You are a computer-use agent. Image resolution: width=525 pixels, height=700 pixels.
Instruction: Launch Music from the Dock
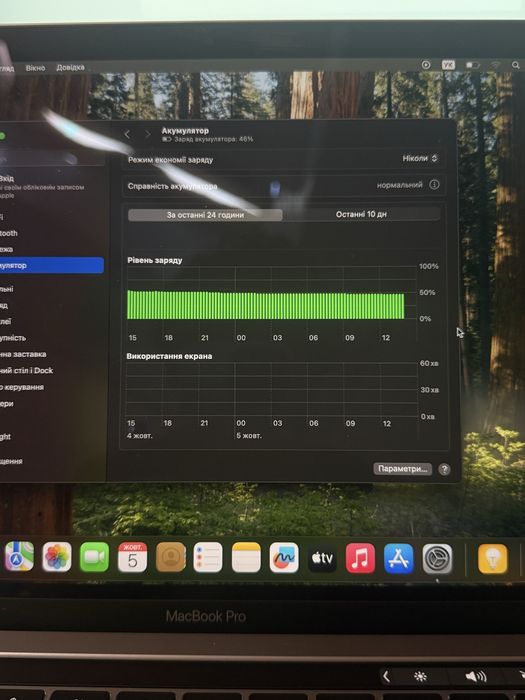coord(360,558)
